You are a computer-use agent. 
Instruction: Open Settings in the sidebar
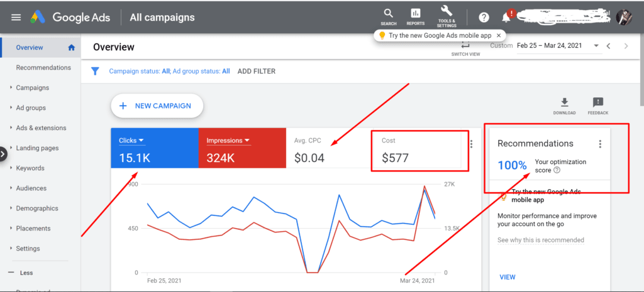[x=28, y=249]
